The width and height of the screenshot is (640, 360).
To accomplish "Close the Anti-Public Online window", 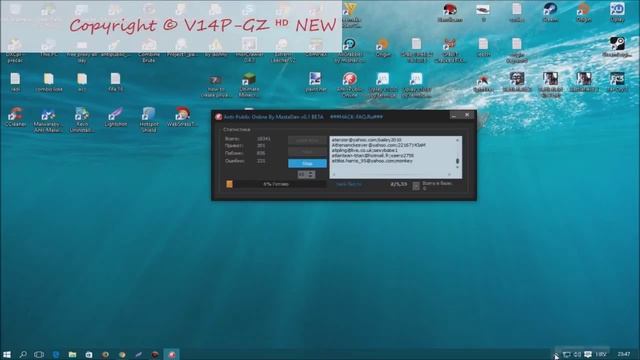I will click(467, 116).
